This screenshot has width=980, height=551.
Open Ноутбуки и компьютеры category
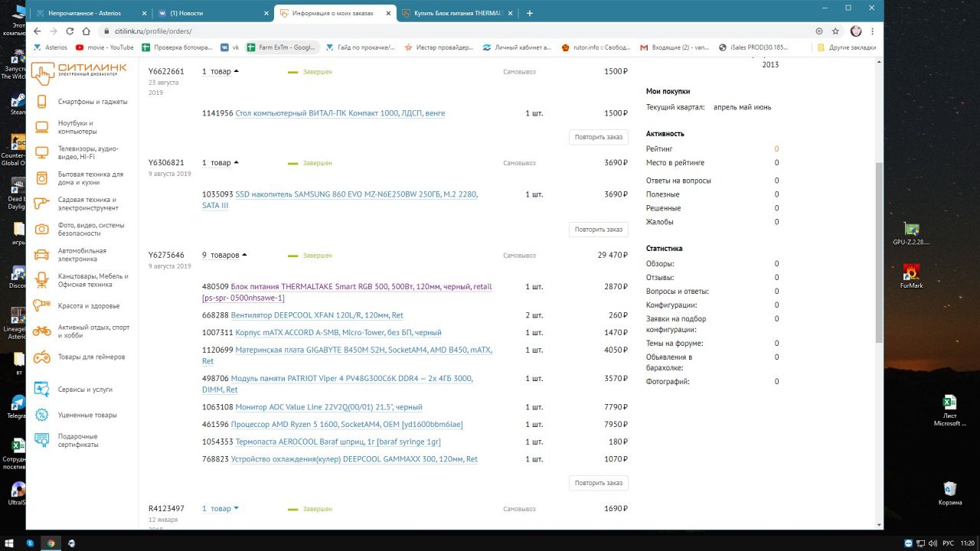[77, 127]
